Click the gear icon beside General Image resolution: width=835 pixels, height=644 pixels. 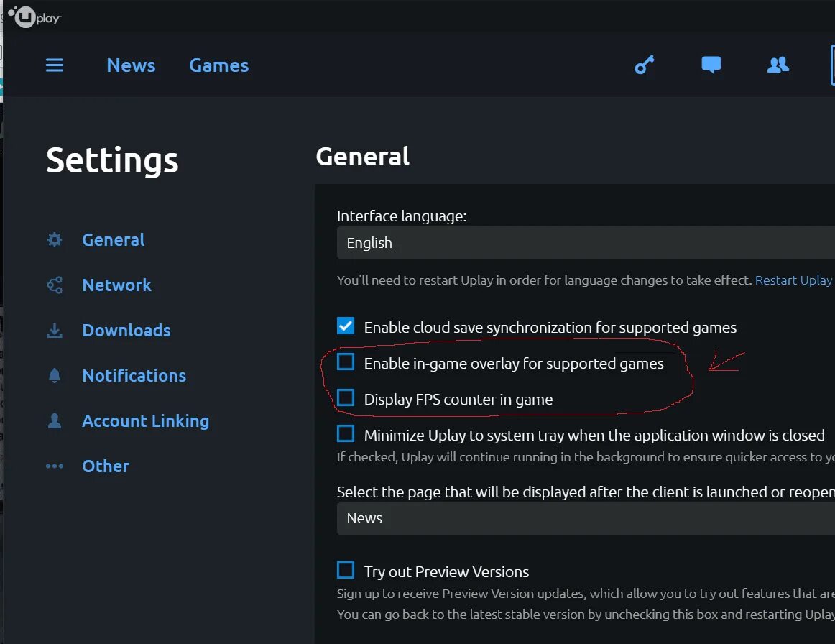pos(55,239)
